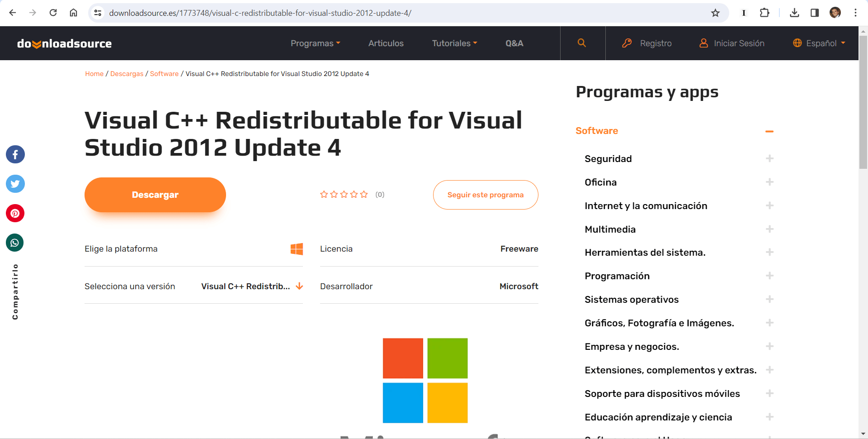Click the Descargar download button
The height and width of the screenshot is (439, 868).
click(x=155, y=195)
